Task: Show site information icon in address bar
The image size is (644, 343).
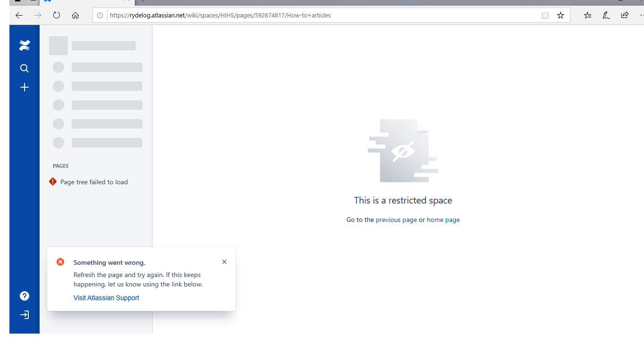Action: [x=100, y=16]
